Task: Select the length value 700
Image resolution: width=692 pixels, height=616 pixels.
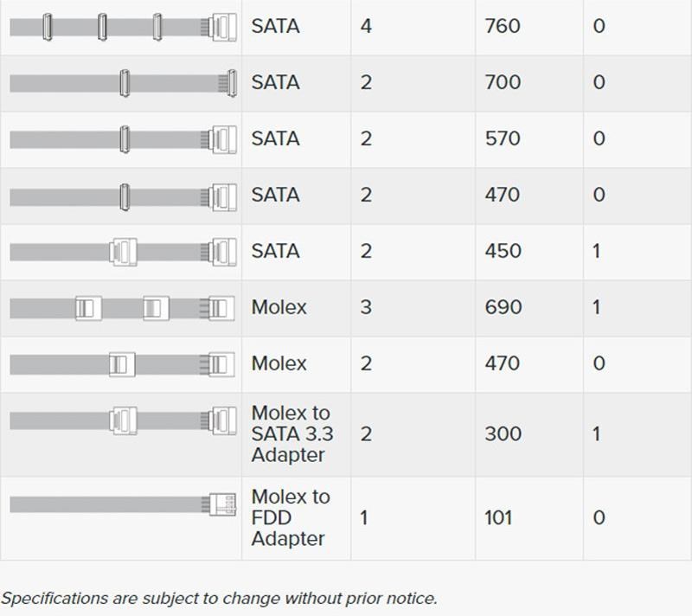Action: [x=503, y=82]
